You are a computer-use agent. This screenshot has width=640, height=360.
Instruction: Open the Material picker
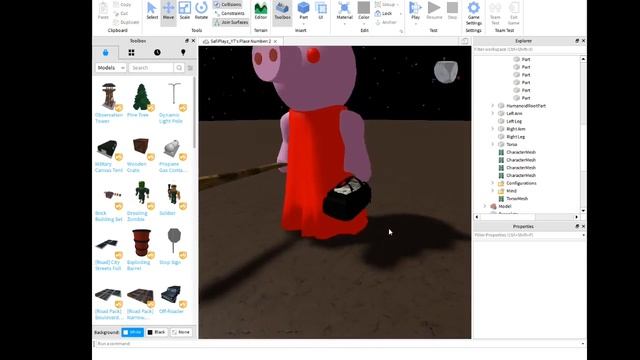pyautogui.click(x=344, y=11)
